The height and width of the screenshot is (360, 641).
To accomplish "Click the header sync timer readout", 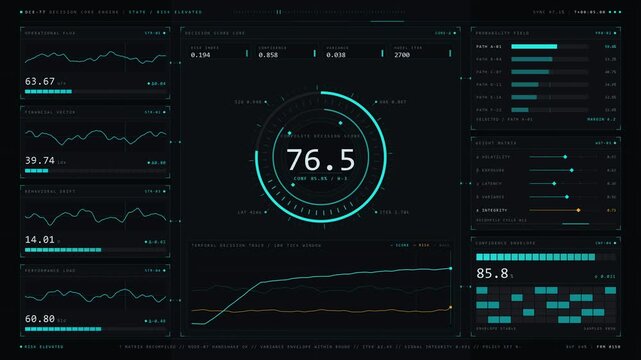I will [x=590, y=12].
